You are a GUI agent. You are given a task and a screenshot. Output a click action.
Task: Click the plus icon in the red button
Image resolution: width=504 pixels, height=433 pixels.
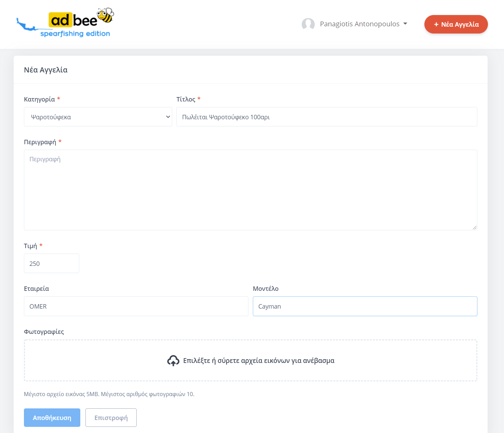pos(436,24)
